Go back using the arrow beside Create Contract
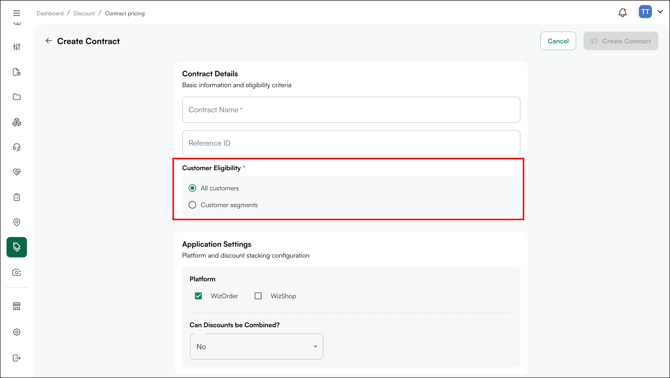This screenshot has height=378, width=670. click(x=48, y=41)
